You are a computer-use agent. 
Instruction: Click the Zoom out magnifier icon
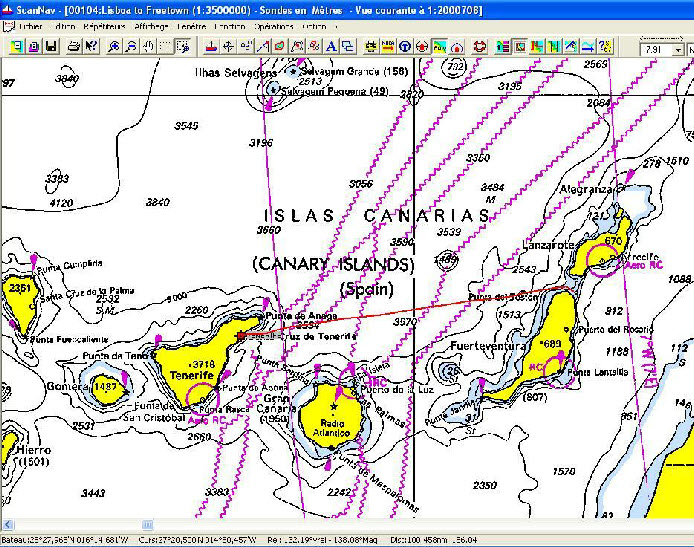(131, 46)
